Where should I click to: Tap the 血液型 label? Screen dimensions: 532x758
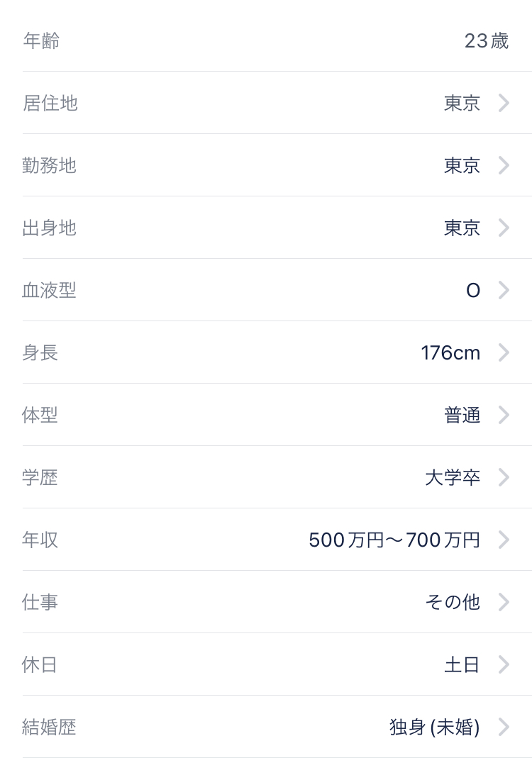coord(49,291)
